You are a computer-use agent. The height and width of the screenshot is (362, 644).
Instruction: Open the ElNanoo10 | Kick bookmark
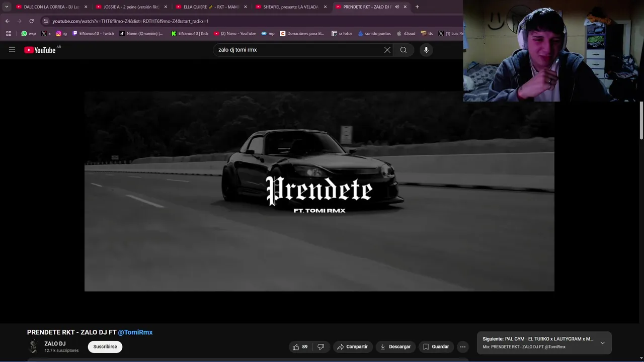[190, 33]
